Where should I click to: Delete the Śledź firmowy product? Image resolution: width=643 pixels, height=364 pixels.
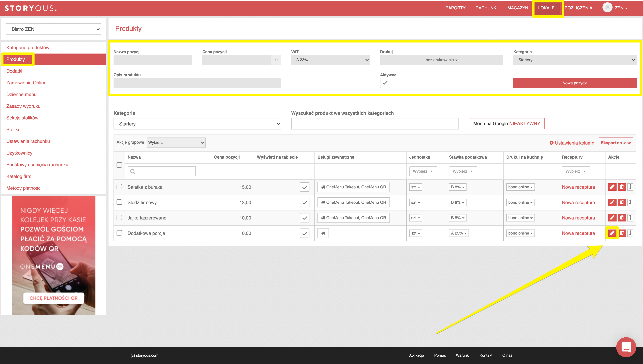click(x=622, y=202)
